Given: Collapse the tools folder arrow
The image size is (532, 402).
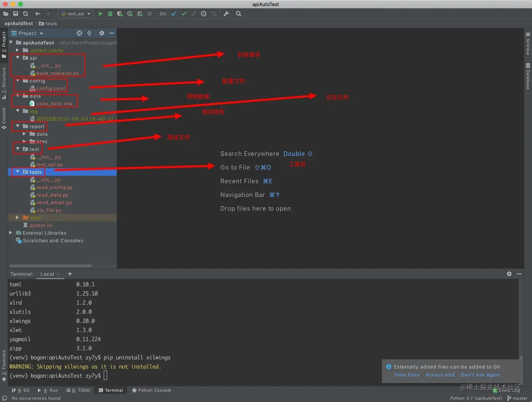Looking at the screenshot, I should click(x=17, y=172).
